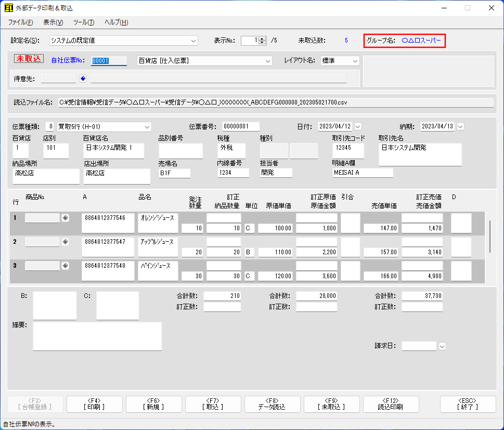This screenshot has width=504, height=430.
Task: Click the 伝票番号 field showing 00000001
Action: click(241, 127)
